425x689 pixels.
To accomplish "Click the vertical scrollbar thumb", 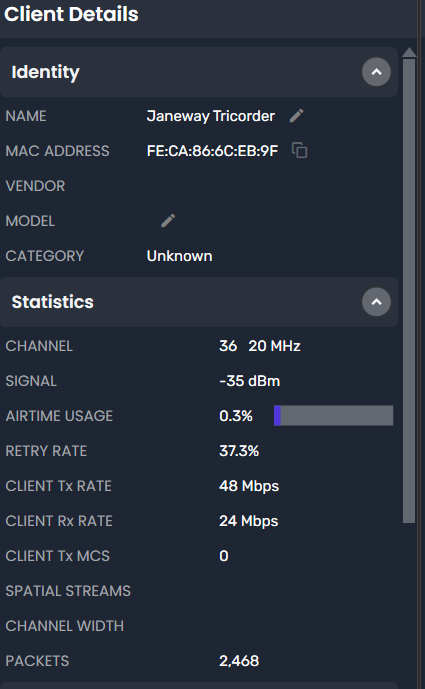I will pos(409,291).
